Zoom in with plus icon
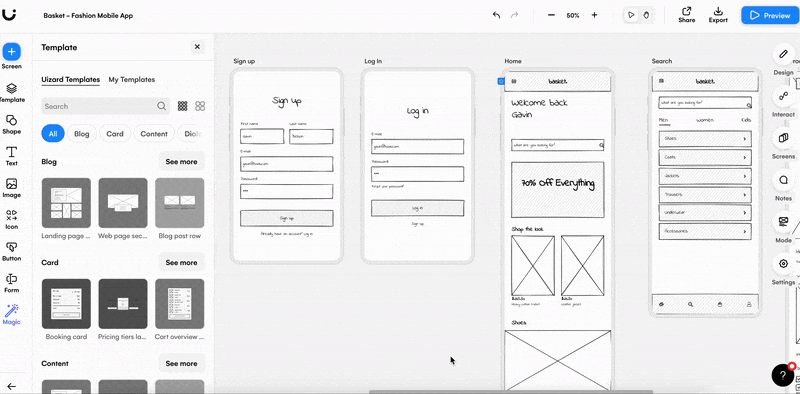Screen dimensions: 800x394 point(594,15)
